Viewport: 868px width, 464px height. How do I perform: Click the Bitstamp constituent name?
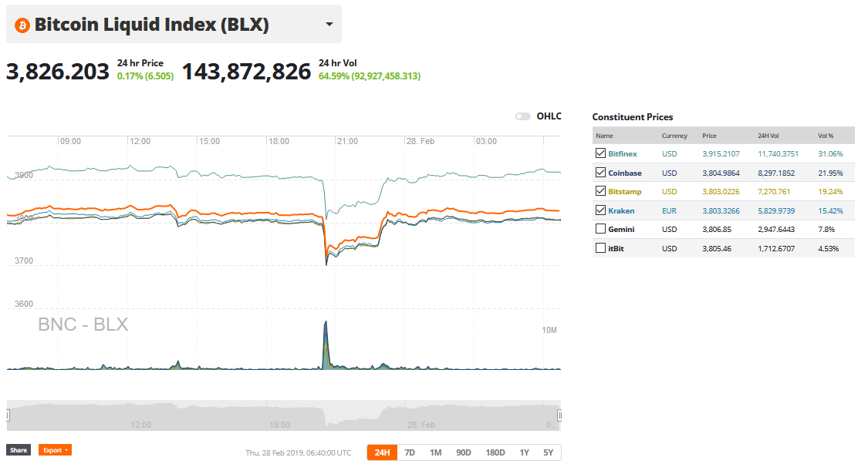(x=624, y=192)
